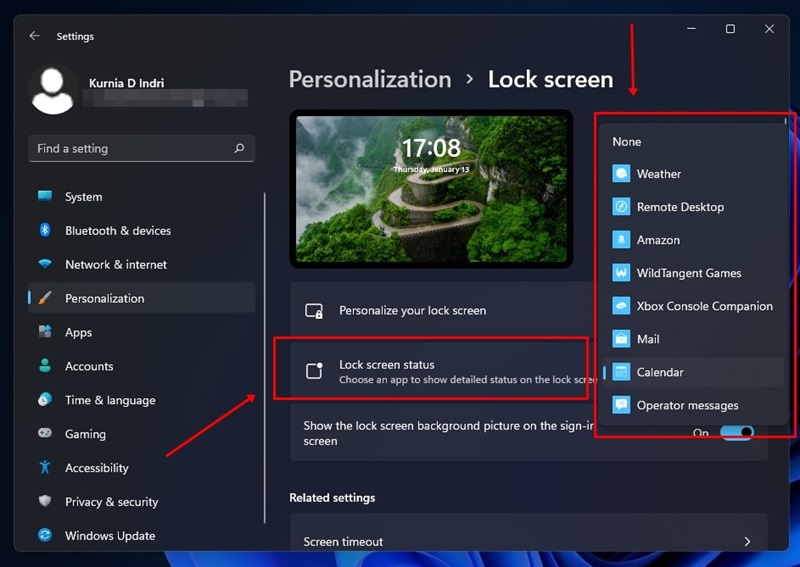Choose Mail for lock screen status

click(692, 339)
